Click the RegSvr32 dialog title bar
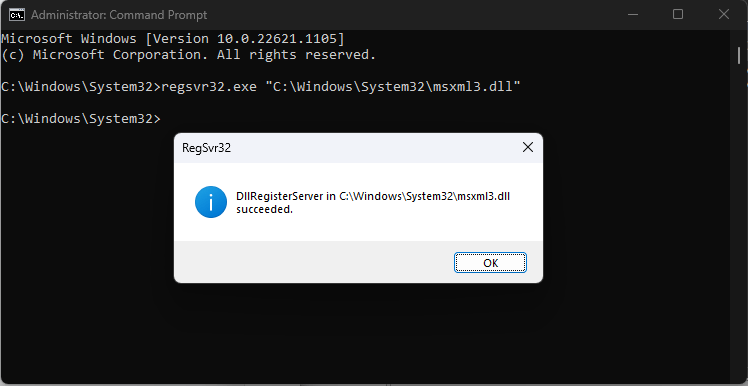The height and width of the screenshot is (386, 748). pyautogui.click(x=348, y=148)
